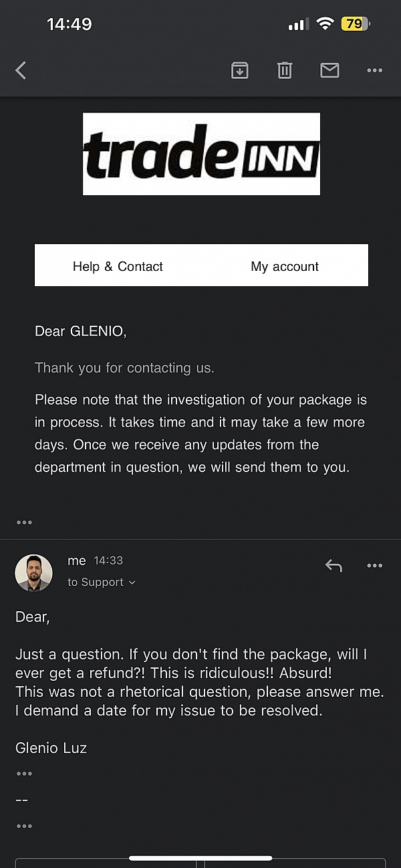Tap the home indicator bar at bottom

coord(200,858)
